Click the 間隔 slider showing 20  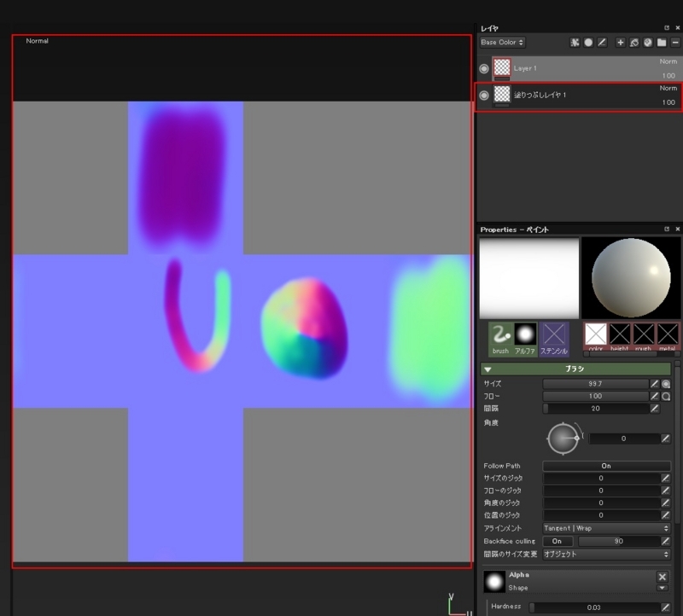pyautogui.click(x=595, y=409)
